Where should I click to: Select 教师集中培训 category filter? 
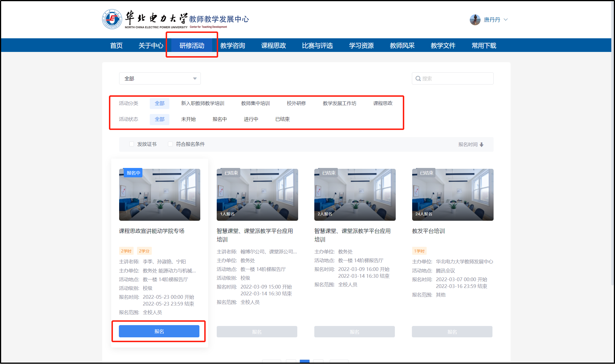(255, 103)
